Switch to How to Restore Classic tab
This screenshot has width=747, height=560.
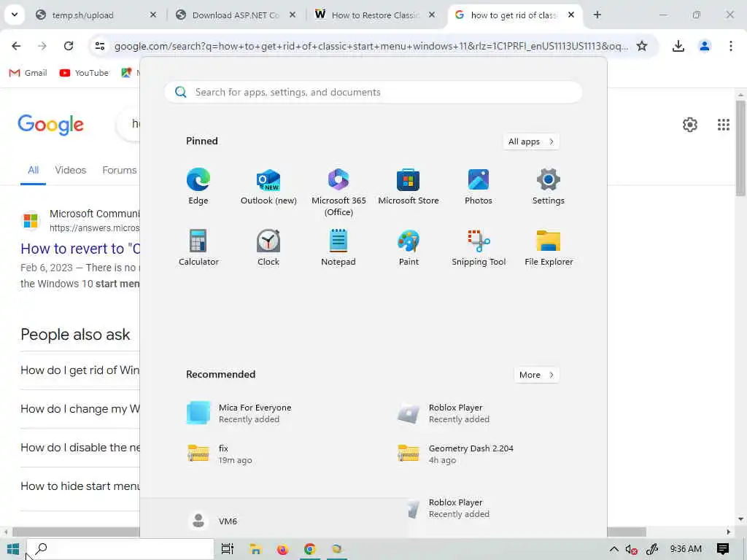click(375, 15)
